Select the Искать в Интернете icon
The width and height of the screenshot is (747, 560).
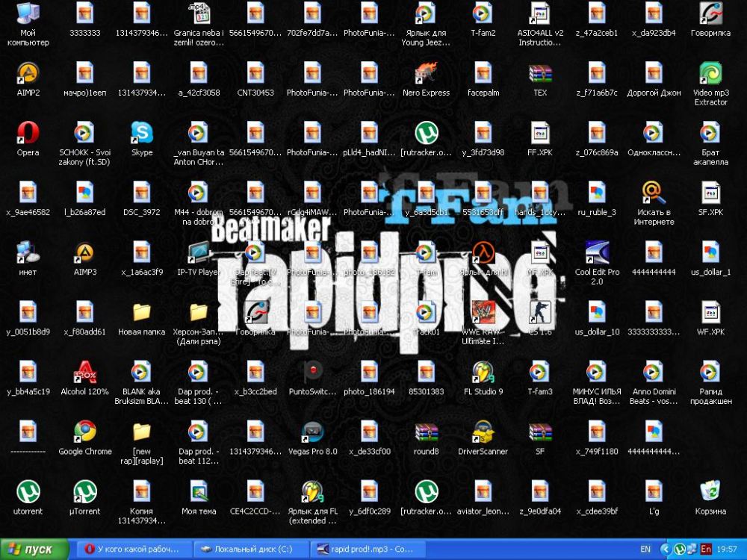tap(654, 193)
